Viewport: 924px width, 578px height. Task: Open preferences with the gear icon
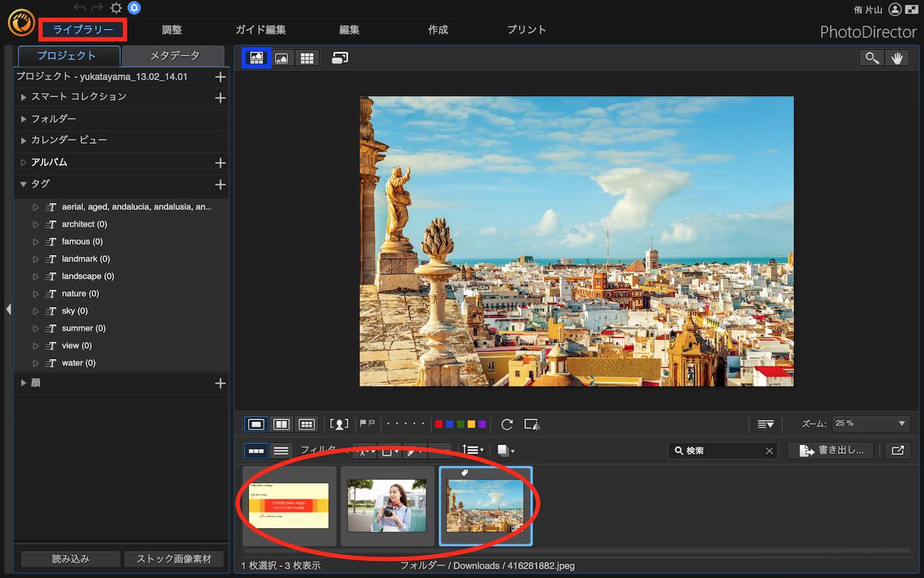[115, 8]
